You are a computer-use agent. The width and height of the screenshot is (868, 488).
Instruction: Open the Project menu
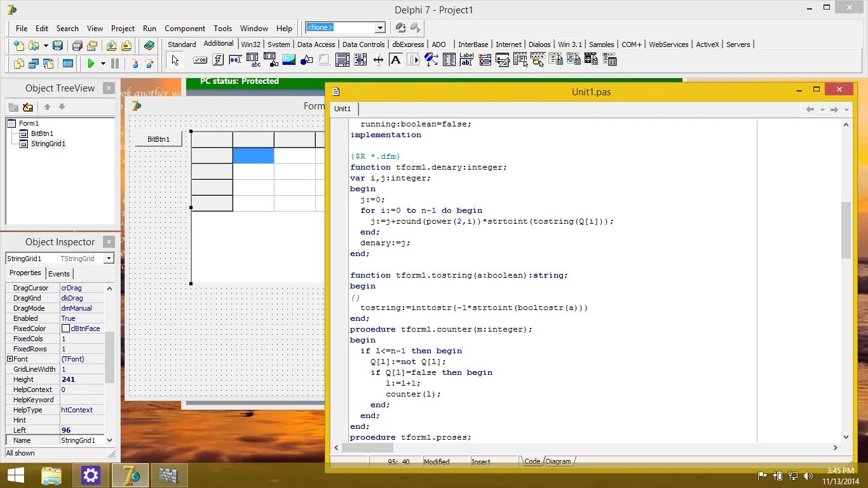(x=123, y=29)
